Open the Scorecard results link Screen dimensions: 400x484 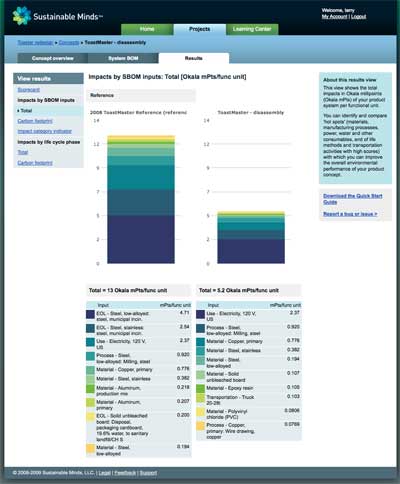click(x=29, y=90)
